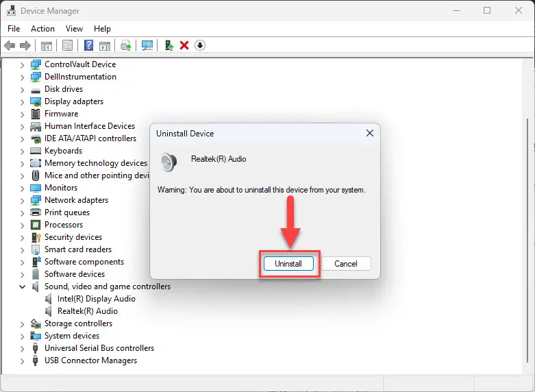Open Properties toolbar icon
The width and height of the screenshot is (535, 392).
(68, 45)
